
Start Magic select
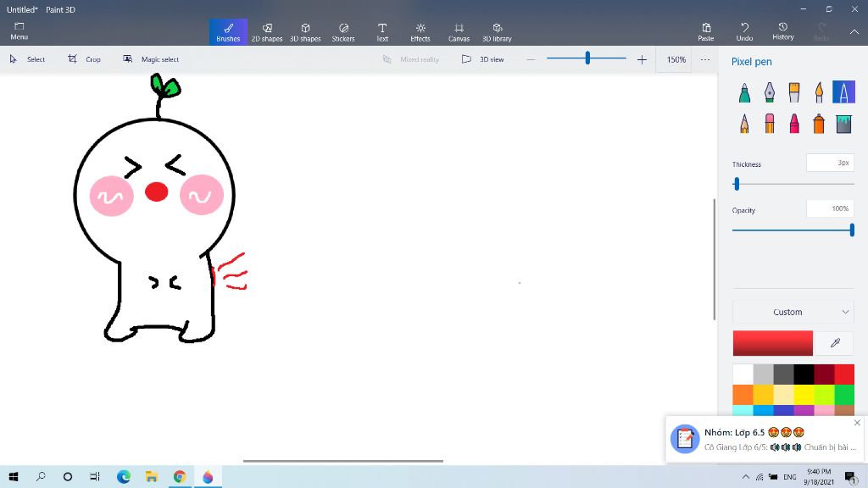pyautogui.click(x=151, y=59)
